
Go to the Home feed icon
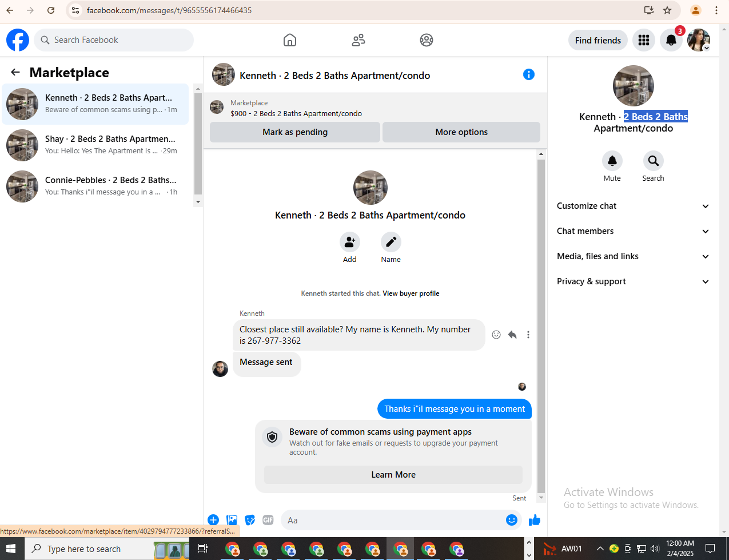click(x=290, y=40)
